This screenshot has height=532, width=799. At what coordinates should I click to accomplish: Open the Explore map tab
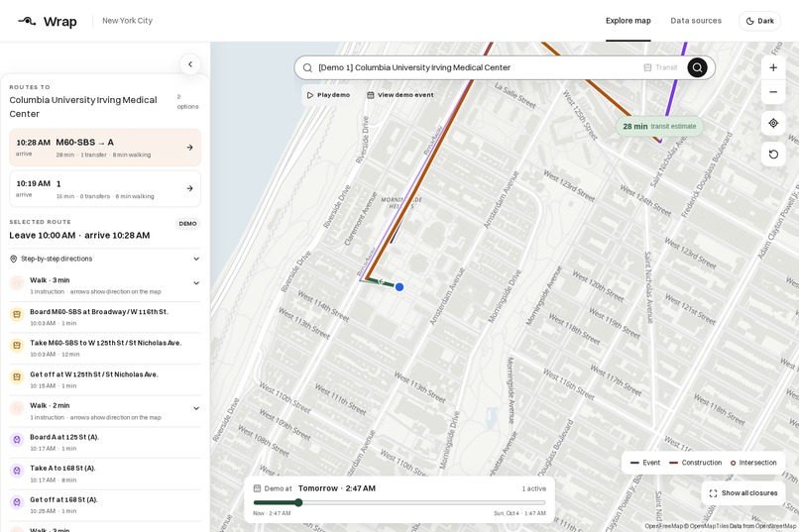point(628,21)
